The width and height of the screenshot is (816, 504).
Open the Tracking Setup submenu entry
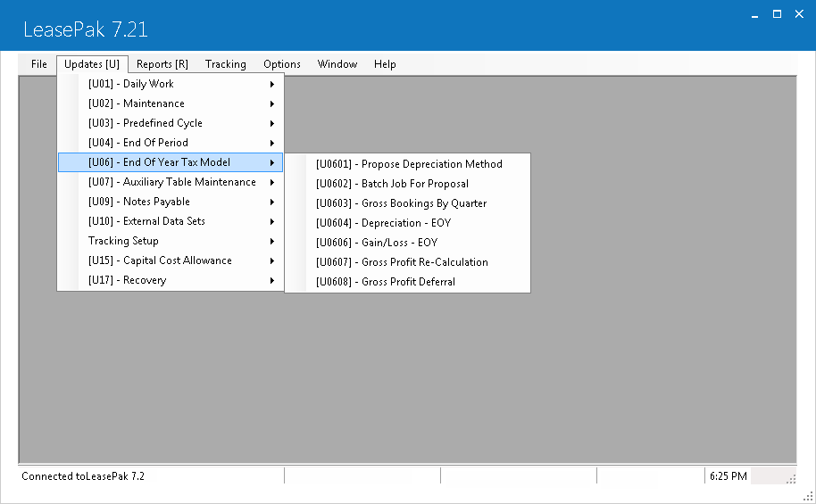tap(171, 241)
